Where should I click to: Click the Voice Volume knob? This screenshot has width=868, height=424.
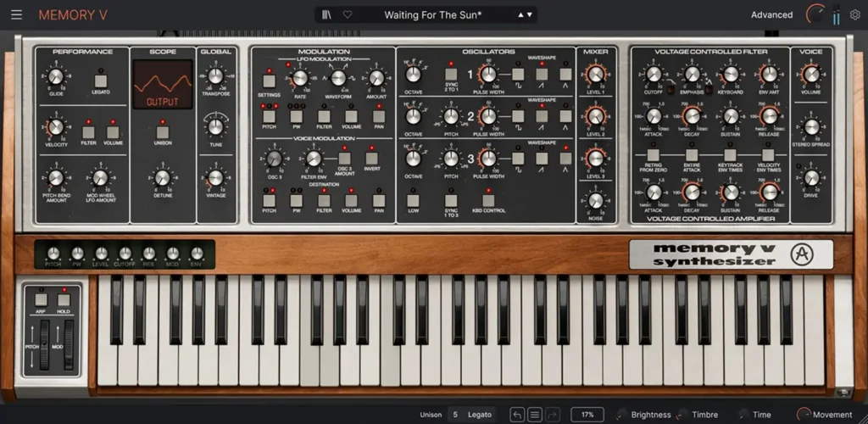[x=811, y=74]
